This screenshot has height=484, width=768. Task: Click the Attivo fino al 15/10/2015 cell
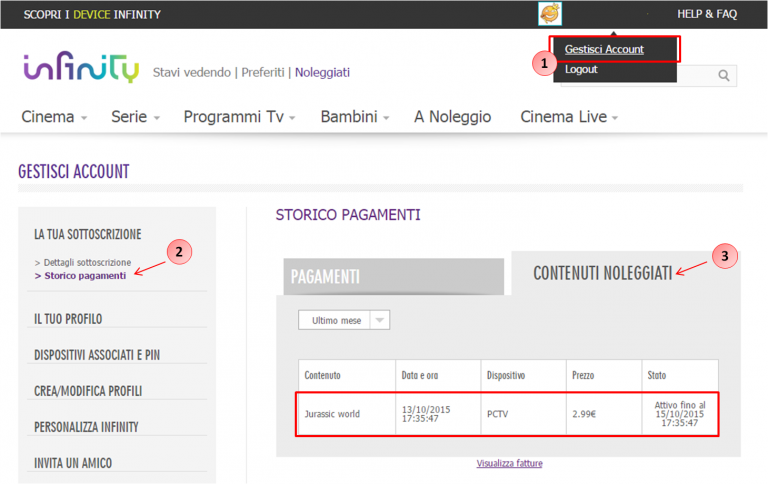tap(680, 414)
